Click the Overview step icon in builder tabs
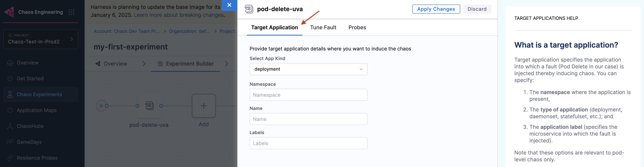This screenshot has height=167, width=644. (98, 64)
